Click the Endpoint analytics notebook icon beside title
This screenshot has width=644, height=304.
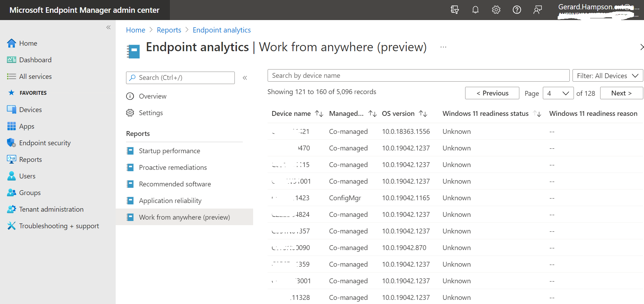pos(133,52)
